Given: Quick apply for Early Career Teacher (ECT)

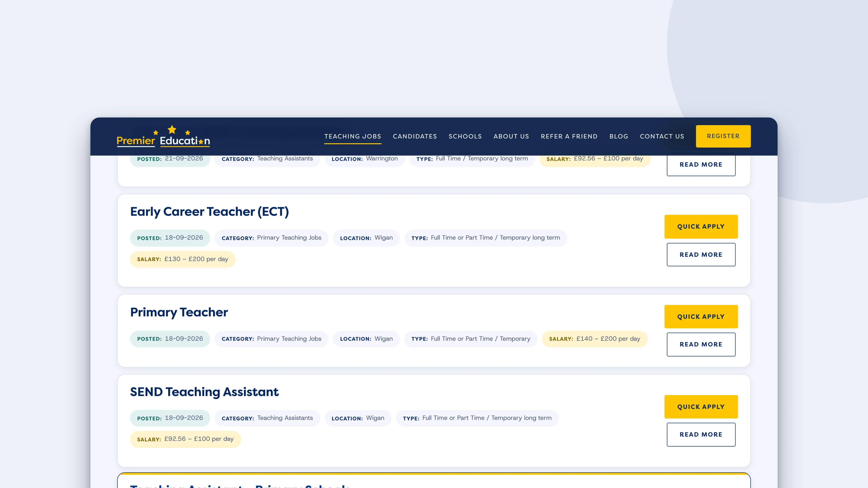Looking at the screenshot, I should tap(701, 227).
